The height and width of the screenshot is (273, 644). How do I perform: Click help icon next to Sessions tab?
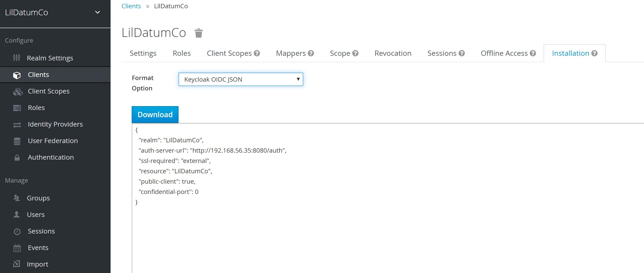462,53
